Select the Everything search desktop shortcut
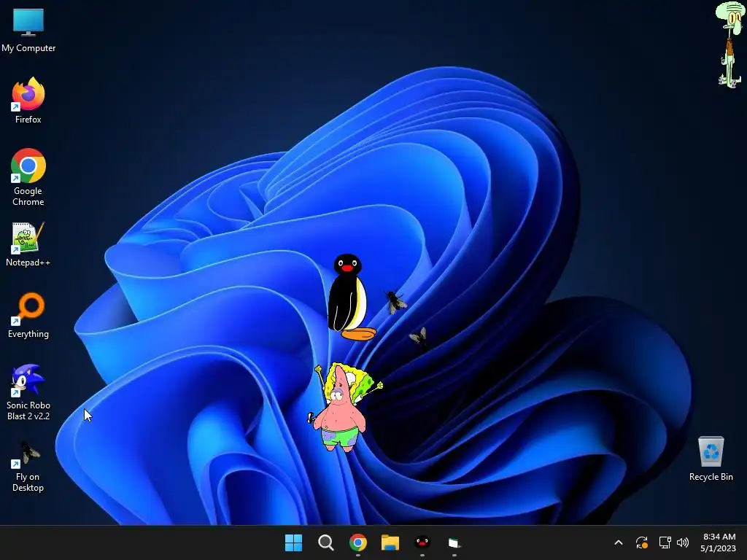This screenshot has height=560, width=747. (x=28, y=315)
